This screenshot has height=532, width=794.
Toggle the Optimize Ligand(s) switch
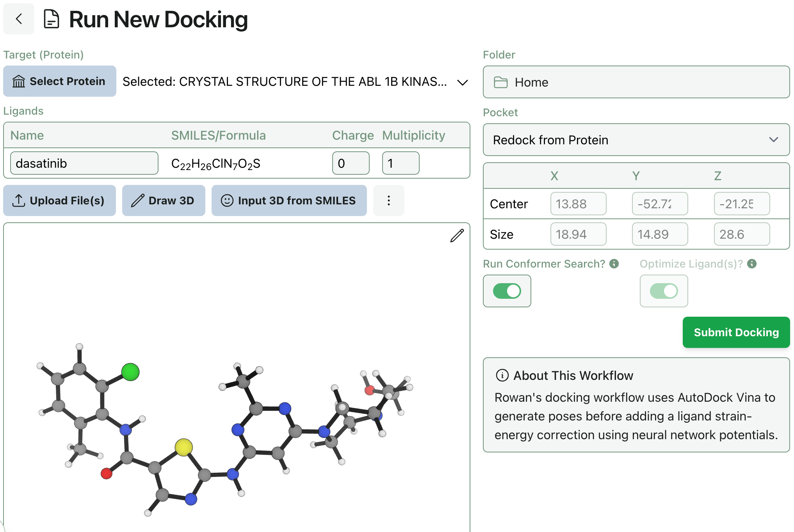[x=664, y=291]
